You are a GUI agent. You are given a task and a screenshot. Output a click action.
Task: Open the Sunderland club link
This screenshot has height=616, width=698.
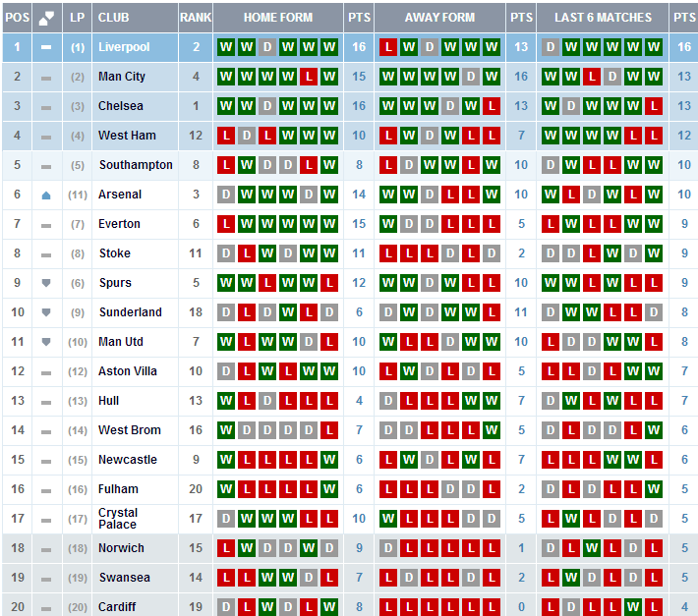pyautogui.click(x=131, y=312)
